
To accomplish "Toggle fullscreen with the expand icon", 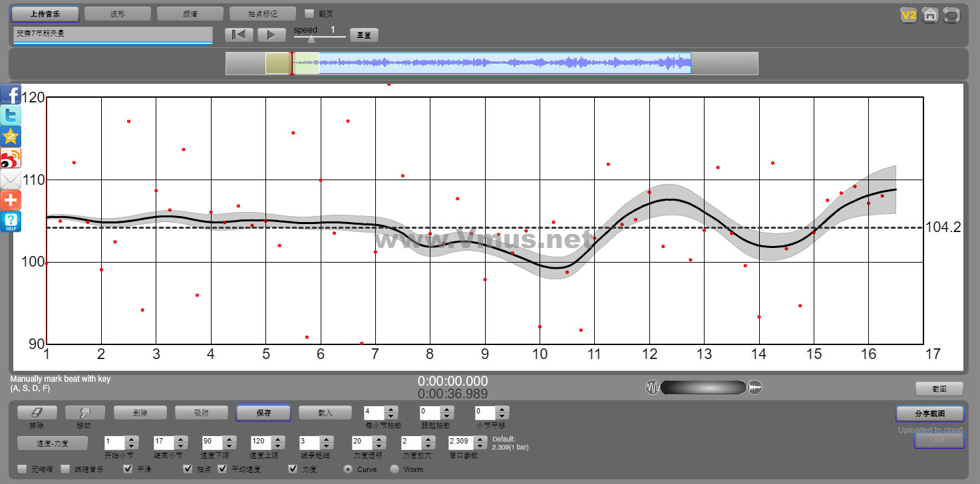I will pyautogui.click(x=951, y=15).
